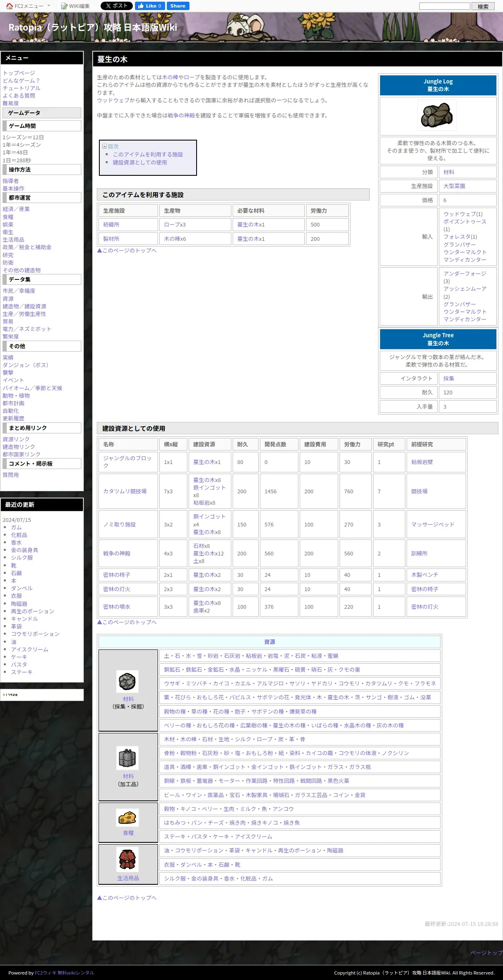503x980 pixels.
Task: Click the Facebook Share button
Action: pyautogui.click(x=178, y=6)
